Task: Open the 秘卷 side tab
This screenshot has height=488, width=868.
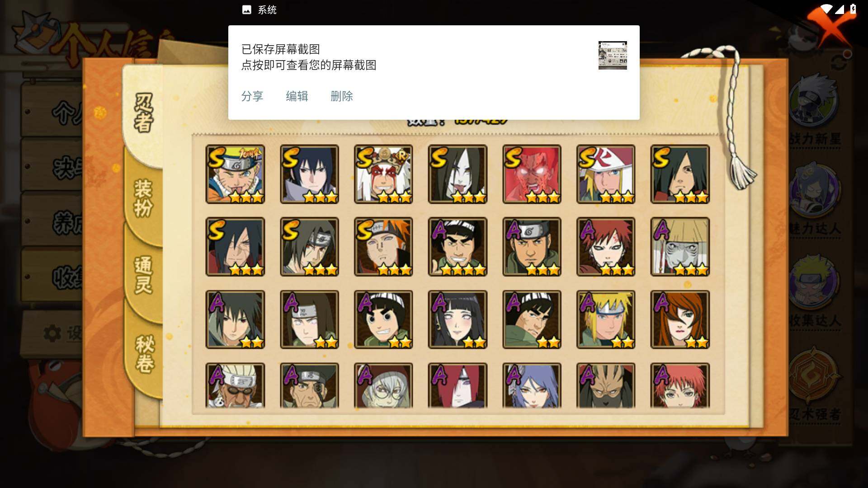Action: point(145,354)
